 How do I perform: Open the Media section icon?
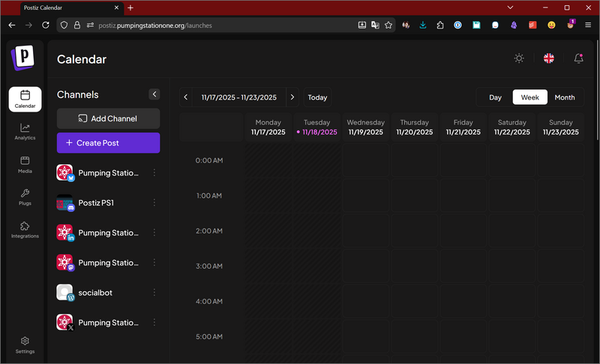[x=25, y=163]
